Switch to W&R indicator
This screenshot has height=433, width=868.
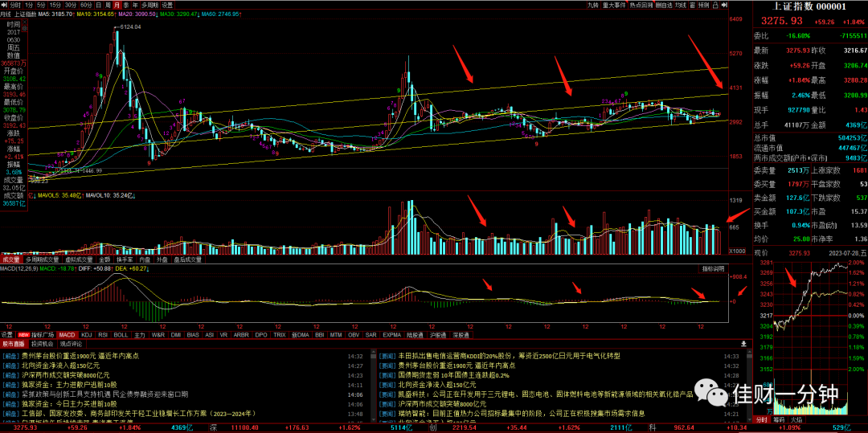pyautogui.click(x=158, y=335)
